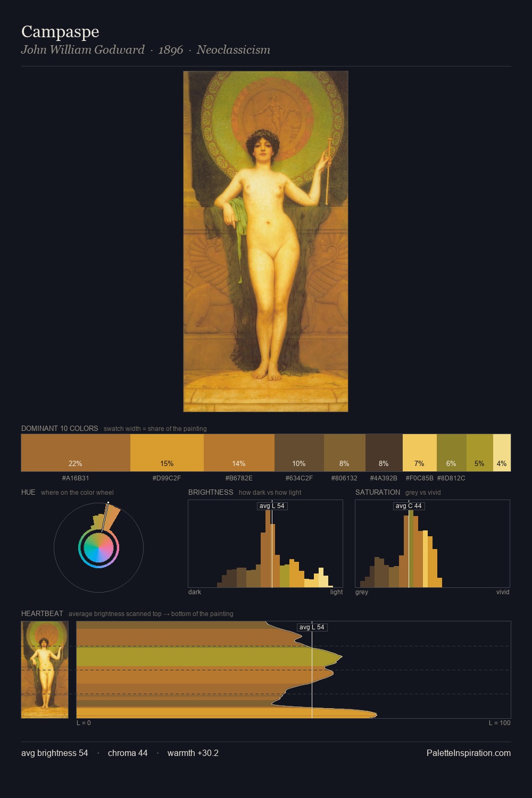Click the title Campaspe
Image resolution: width=532 pixels, height=798 pixels.
point(60,31)
